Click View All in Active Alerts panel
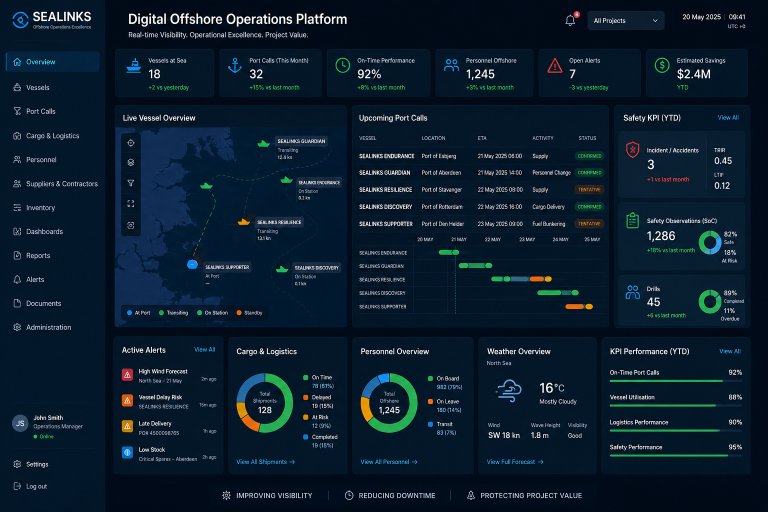 (x=204, y=349)
